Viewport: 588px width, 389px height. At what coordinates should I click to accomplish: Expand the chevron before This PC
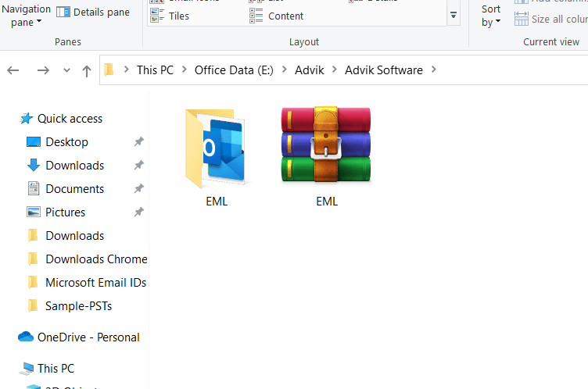127,70
